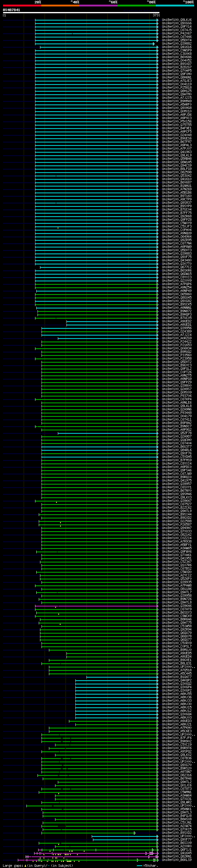Click the UniRef100_A9NNN1 label
The height and width of the screenshot is (868, 197).
click(177, 308)
